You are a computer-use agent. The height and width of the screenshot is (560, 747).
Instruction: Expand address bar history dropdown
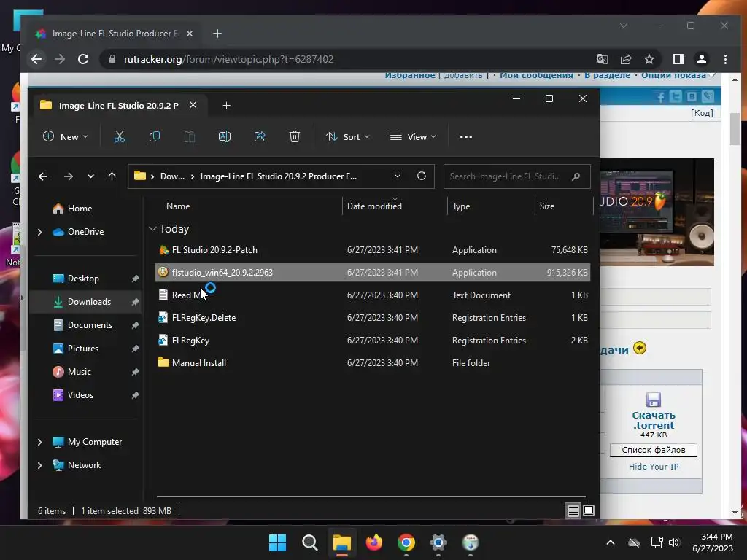[398, 176]
